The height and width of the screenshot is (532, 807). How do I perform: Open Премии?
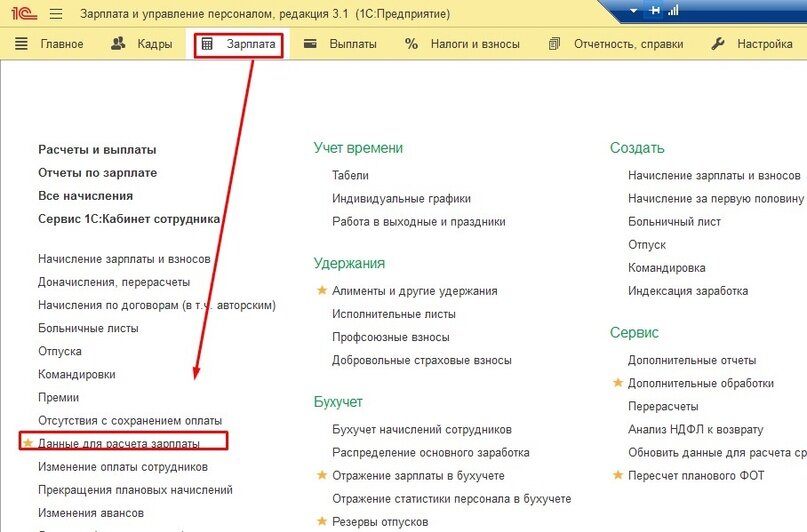(x=59, y=398)
